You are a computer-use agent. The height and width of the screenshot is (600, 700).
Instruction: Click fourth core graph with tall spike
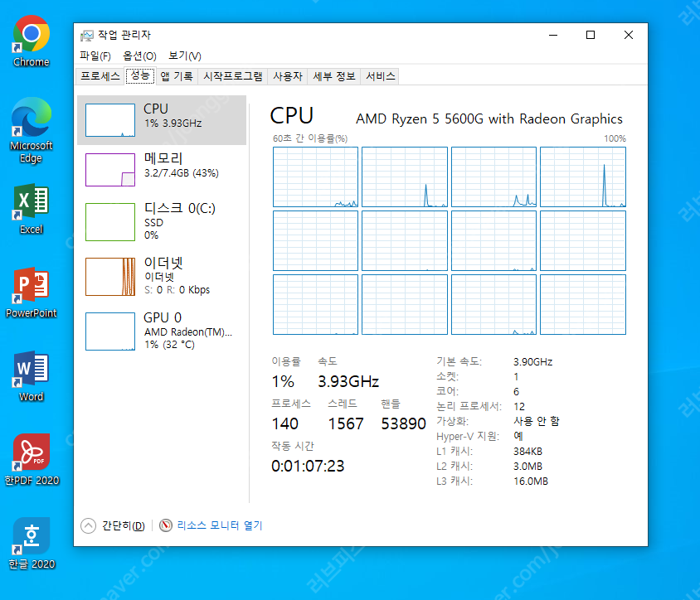coord(583,177)
